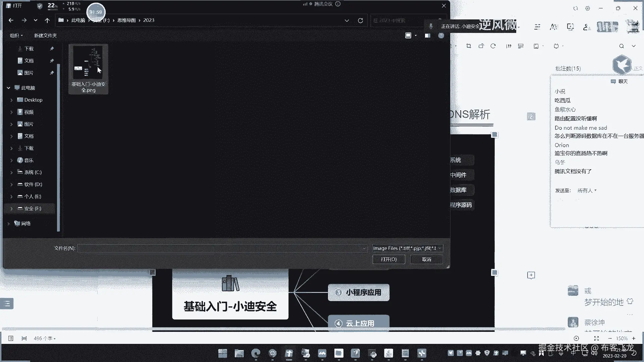This screenshot has width=644, height=362.
Task: Click the Up one level arrow
Action: click(x=47, y=20)
